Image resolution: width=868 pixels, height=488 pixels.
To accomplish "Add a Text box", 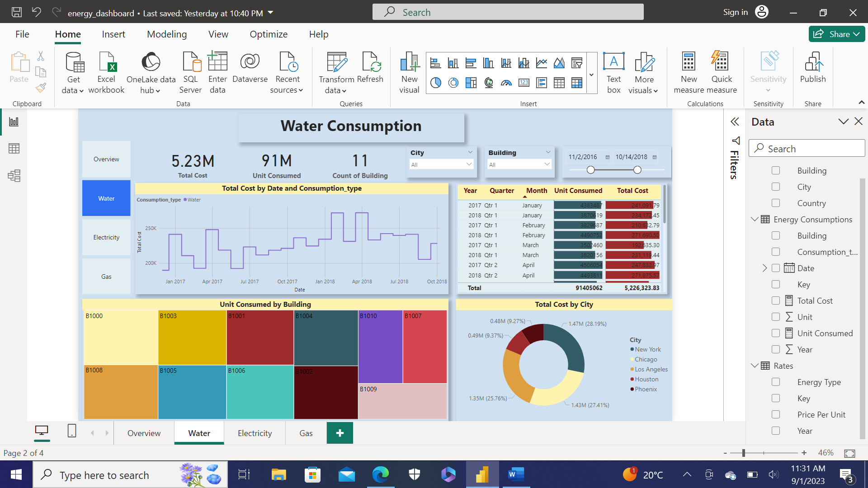I will (x=614, y=72).
